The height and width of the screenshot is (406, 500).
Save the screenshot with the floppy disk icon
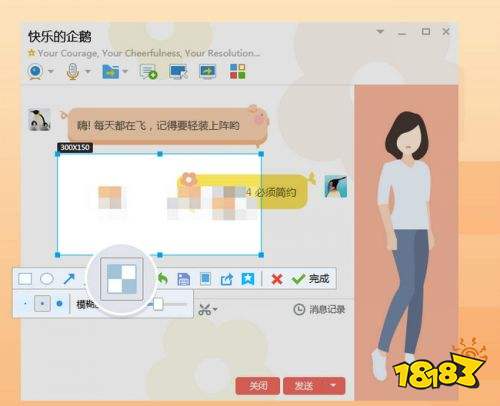click(184, 279)
